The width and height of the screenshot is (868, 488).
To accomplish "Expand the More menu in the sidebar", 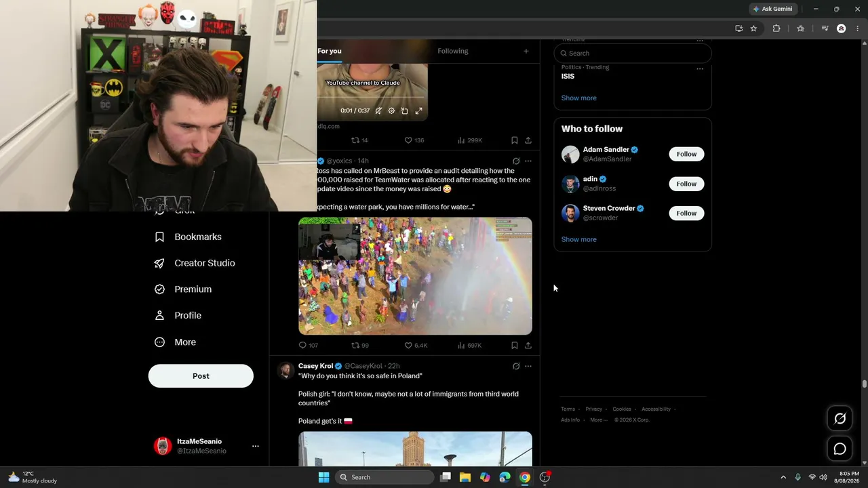I will 176,342.
